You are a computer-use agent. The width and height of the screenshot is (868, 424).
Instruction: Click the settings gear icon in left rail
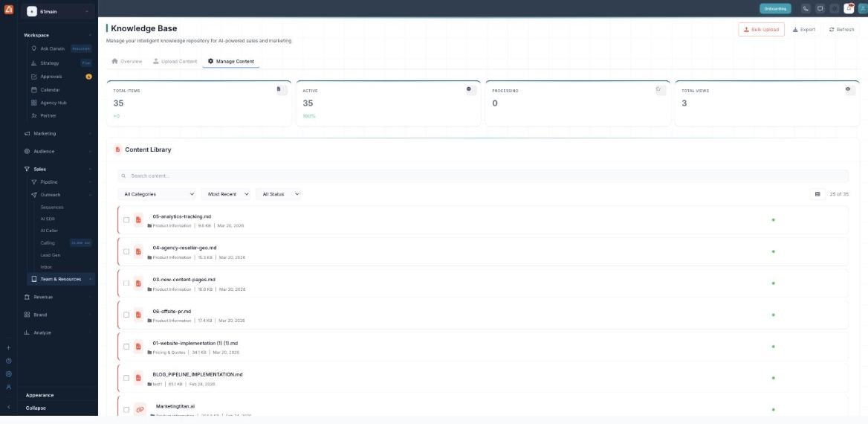[8, 374]
